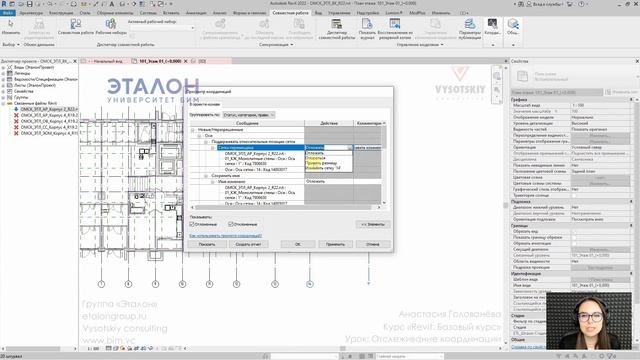Screen dimensions: 640x360
Task: Open the 'Группировать по' dropdown in the dialog
Action: (249, 115)
